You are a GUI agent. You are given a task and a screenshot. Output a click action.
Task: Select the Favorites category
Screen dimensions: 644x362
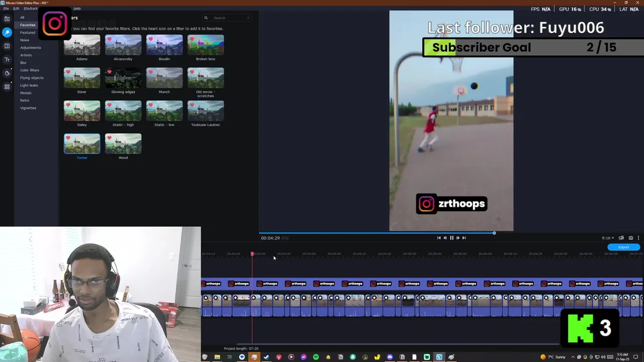click(28, 25)
